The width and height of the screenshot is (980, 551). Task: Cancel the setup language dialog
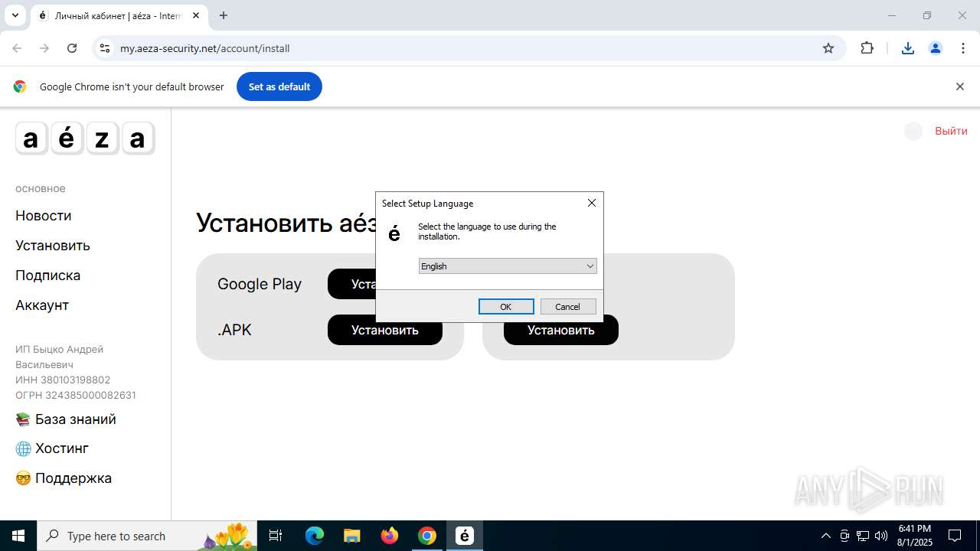pyautogui.click(x=568, y=306)
